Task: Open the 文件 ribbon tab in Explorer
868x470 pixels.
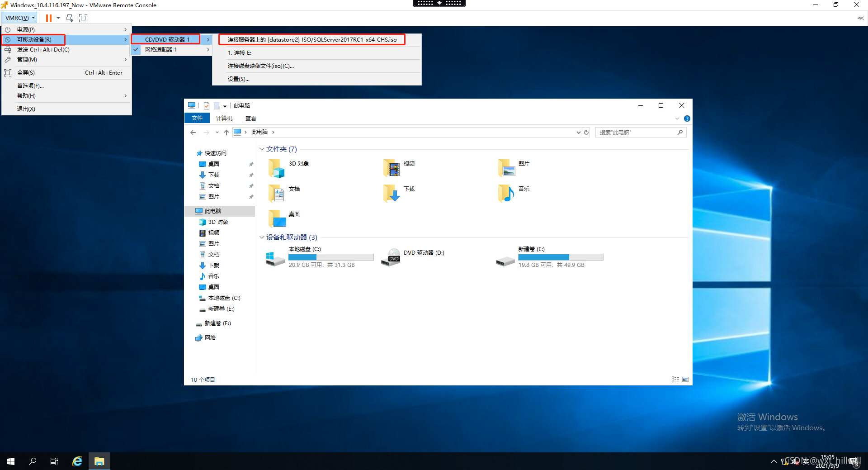Action: pos(197,118)
